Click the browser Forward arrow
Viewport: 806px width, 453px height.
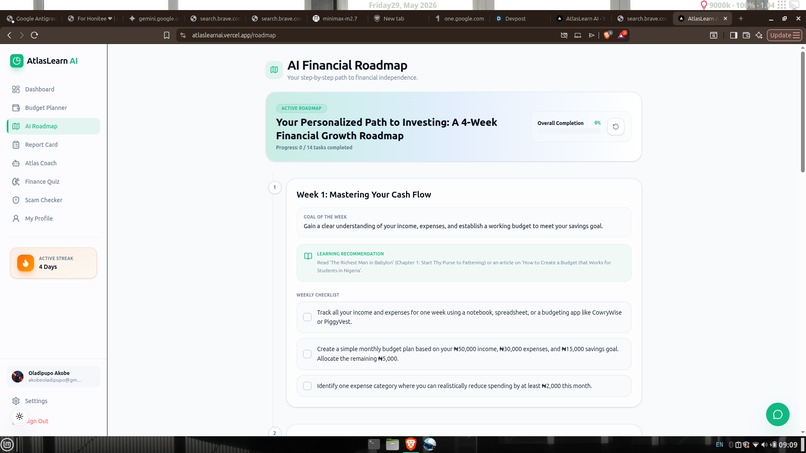pos(22,35)
